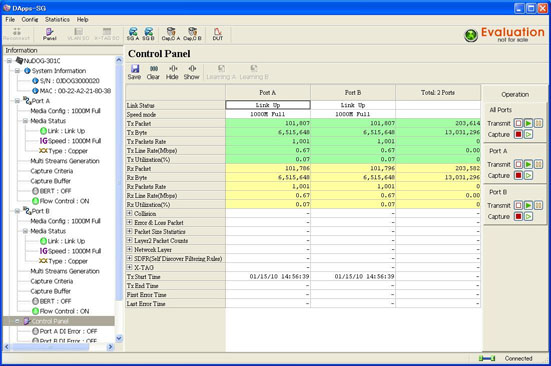The image size is (551, 366).
Task: Open the File menu
Action: [10, 20]
